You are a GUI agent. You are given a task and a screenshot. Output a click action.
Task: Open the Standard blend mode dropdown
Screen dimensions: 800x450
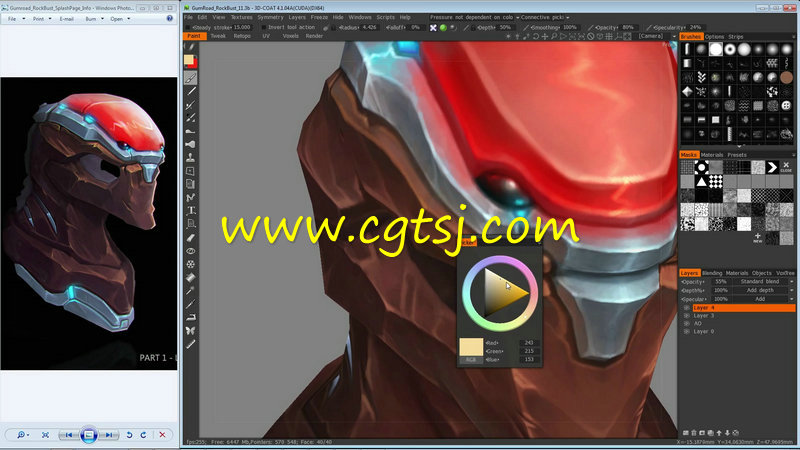click(763, 282)
